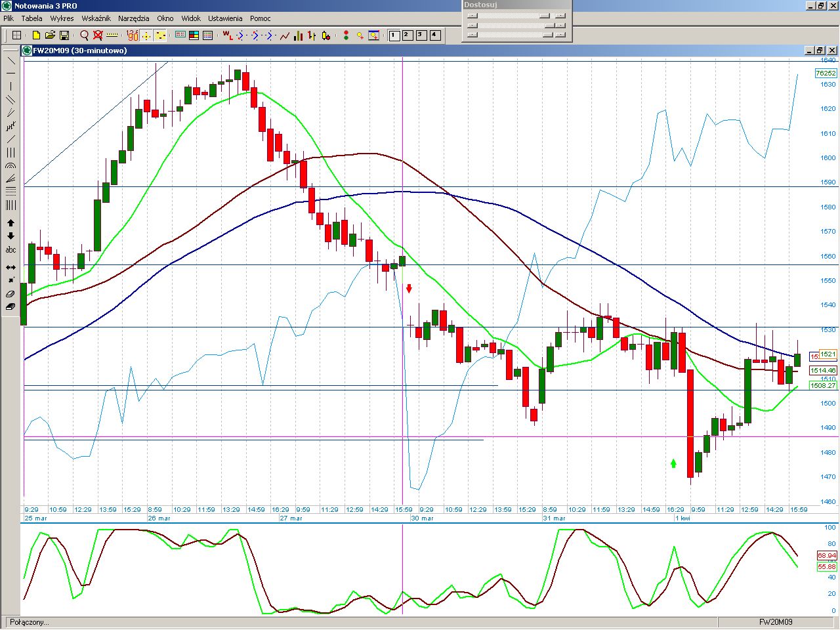Select the concentric arcs drawing tool
Screen dimensions: 840x630
click(x=10, y=166)
